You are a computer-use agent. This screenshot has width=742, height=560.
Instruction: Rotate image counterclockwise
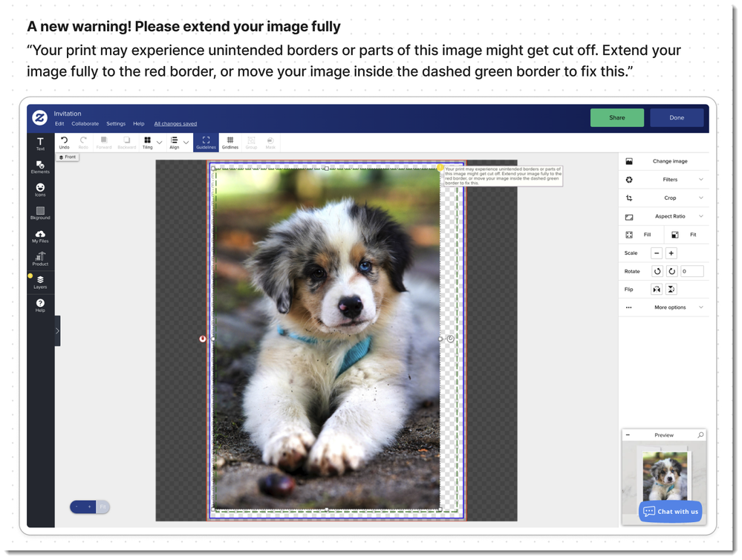click(x=657, y=272)
